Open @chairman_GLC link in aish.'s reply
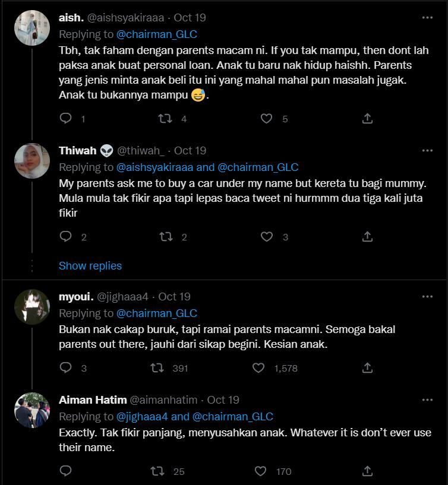Viewport: 448px width, 485px height. click(157, 34)
